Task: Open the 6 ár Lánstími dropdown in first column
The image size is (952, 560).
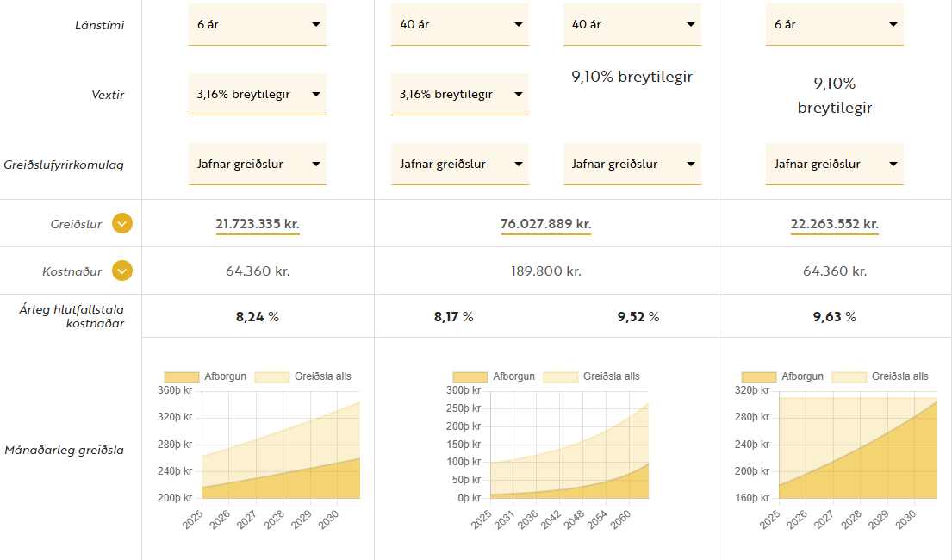Action: tap(257, 24)
